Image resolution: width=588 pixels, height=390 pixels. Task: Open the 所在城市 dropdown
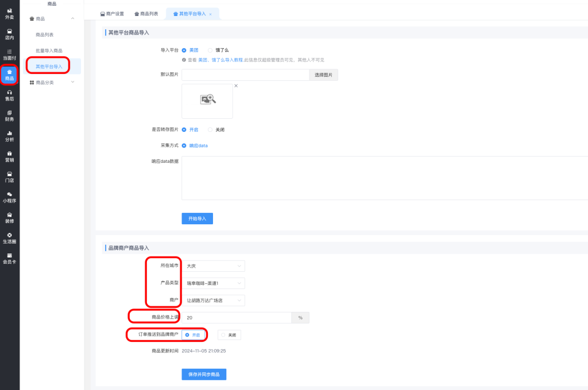[x=214, y=266]
